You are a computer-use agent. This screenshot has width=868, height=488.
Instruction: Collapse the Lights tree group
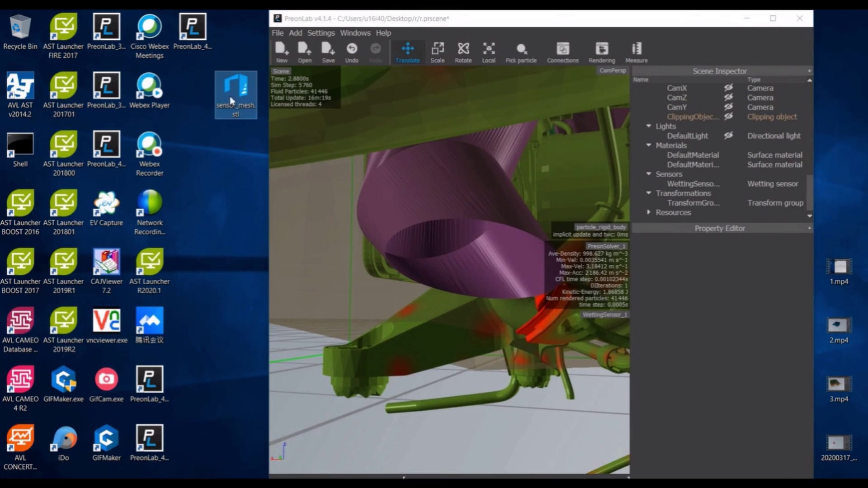coord(649,126)
